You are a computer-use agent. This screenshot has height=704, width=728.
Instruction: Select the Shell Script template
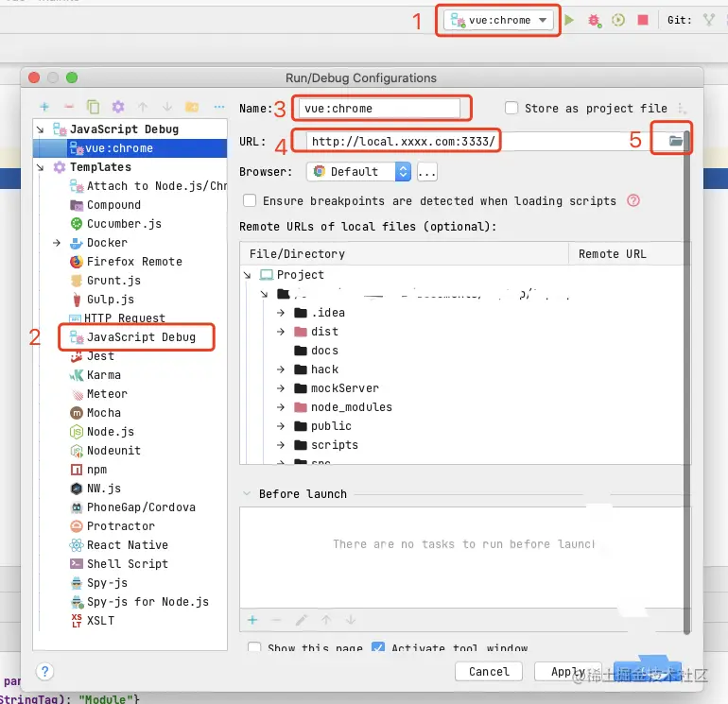[119, 564]
